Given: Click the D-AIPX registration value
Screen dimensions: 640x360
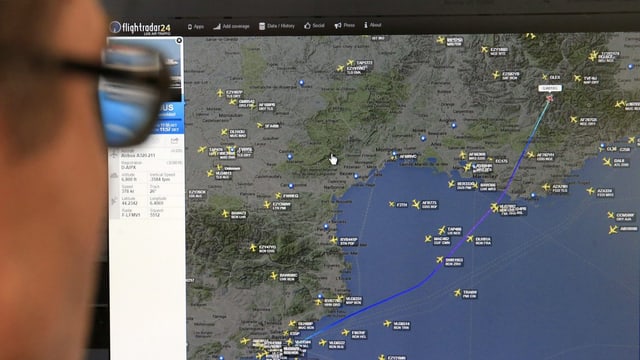Looking at the screenshot, I should point(129,167).
